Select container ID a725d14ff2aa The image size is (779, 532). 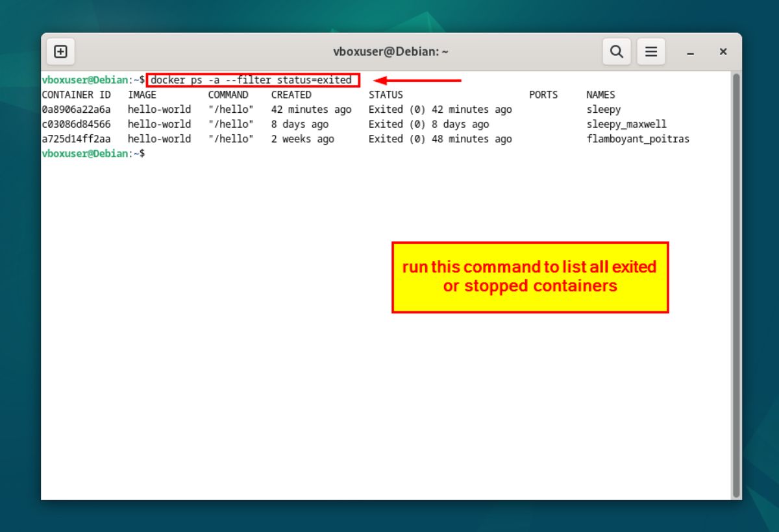[76, 139]
